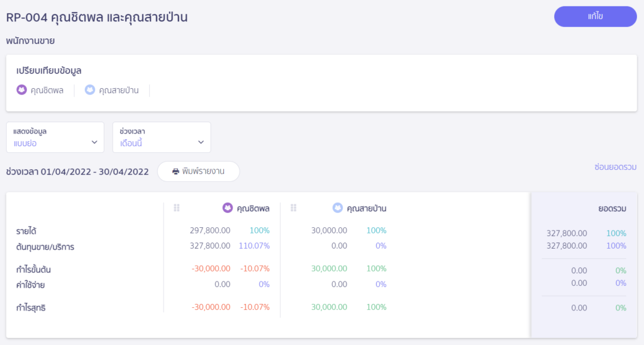Select คุณชิตพล avatar icon in table header
The height and width of the screenshot is (345, 644).
pos(228,208)
